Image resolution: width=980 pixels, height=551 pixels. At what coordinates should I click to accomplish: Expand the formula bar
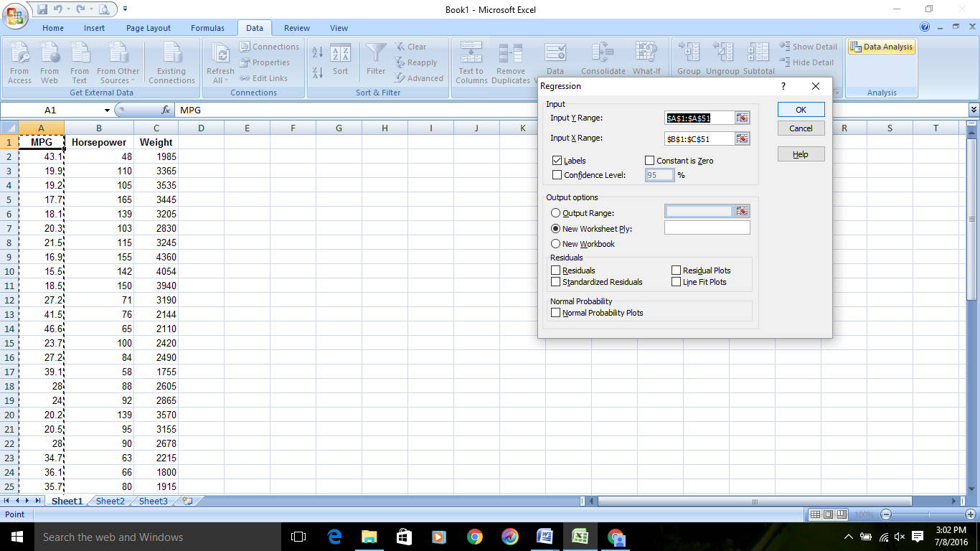[x=973, y=110]
